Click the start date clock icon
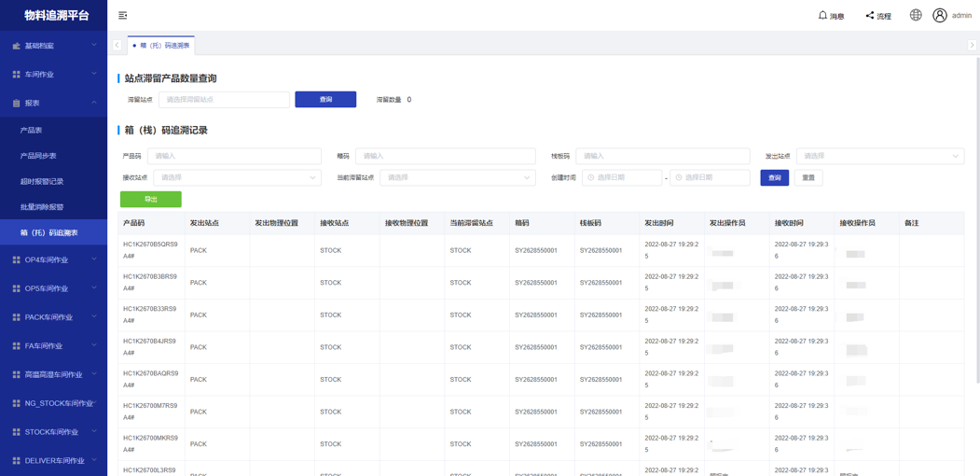980x476 pixels. [590, 177]
